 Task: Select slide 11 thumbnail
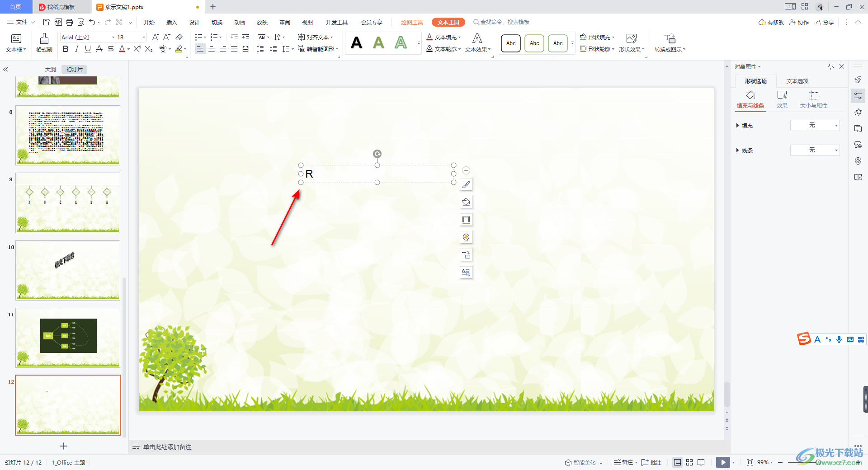click(x=68, y=338)
